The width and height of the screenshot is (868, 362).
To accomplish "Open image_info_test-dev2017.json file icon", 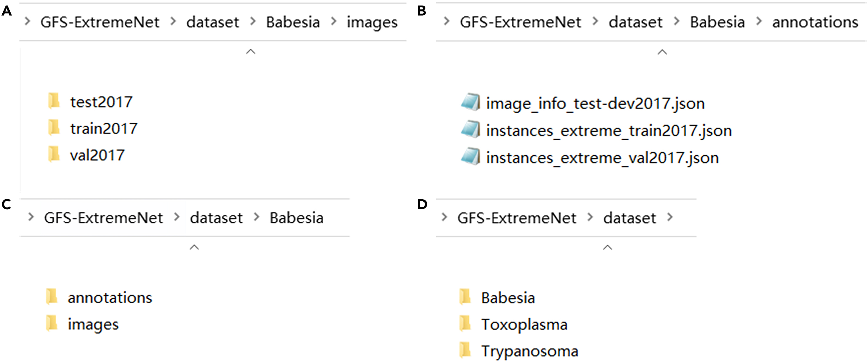I will click(x=471, y=102).
